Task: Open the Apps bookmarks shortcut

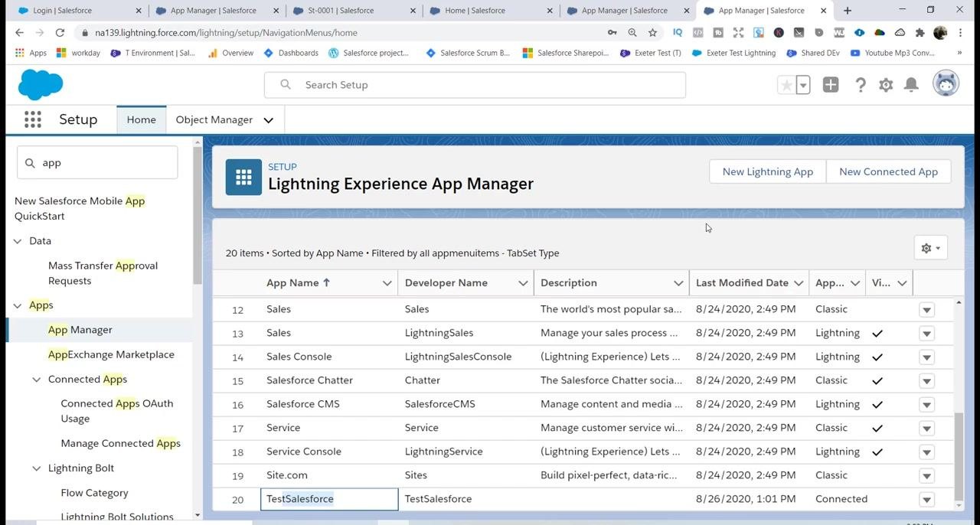Action: [31, 53]
